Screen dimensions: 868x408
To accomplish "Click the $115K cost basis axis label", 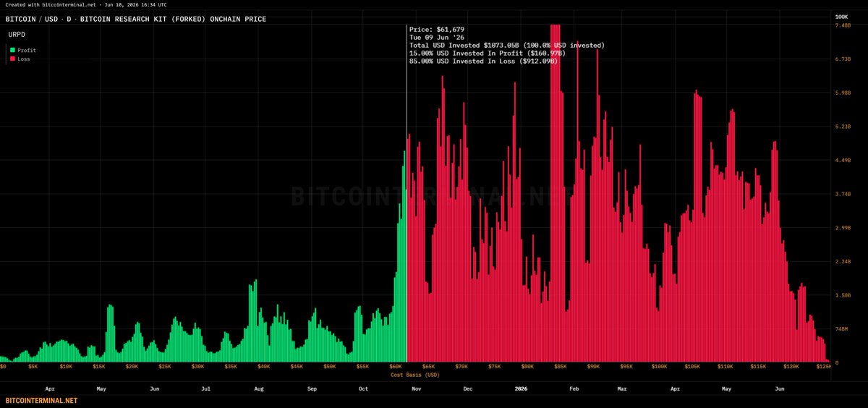I will 758,367.
